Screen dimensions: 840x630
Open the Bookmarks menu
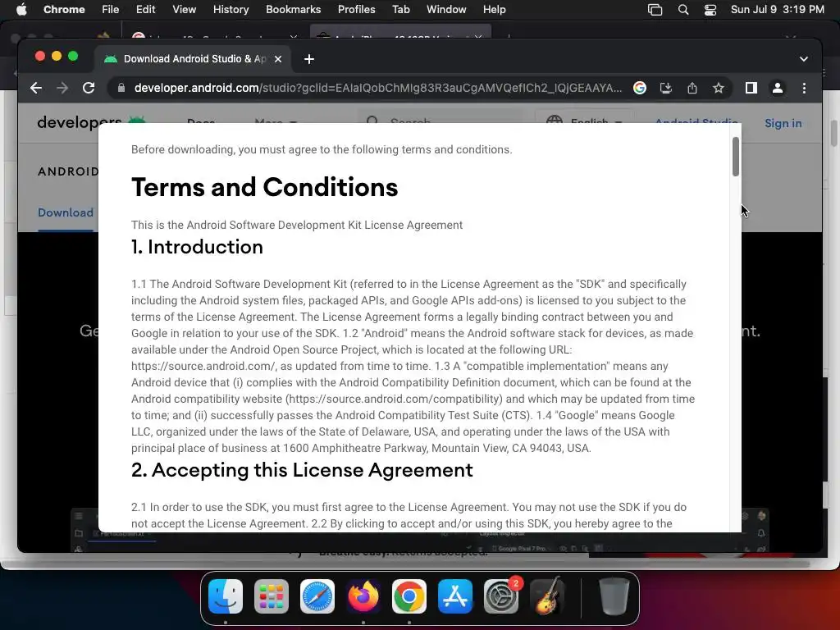(293, 9)
